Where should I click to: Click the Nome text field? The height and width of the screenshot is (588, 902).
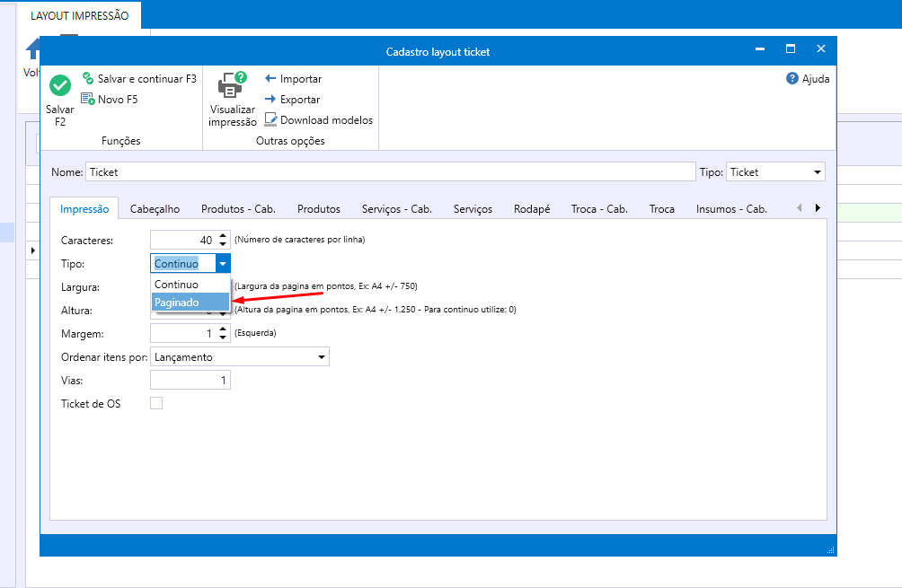click(389, 171)
